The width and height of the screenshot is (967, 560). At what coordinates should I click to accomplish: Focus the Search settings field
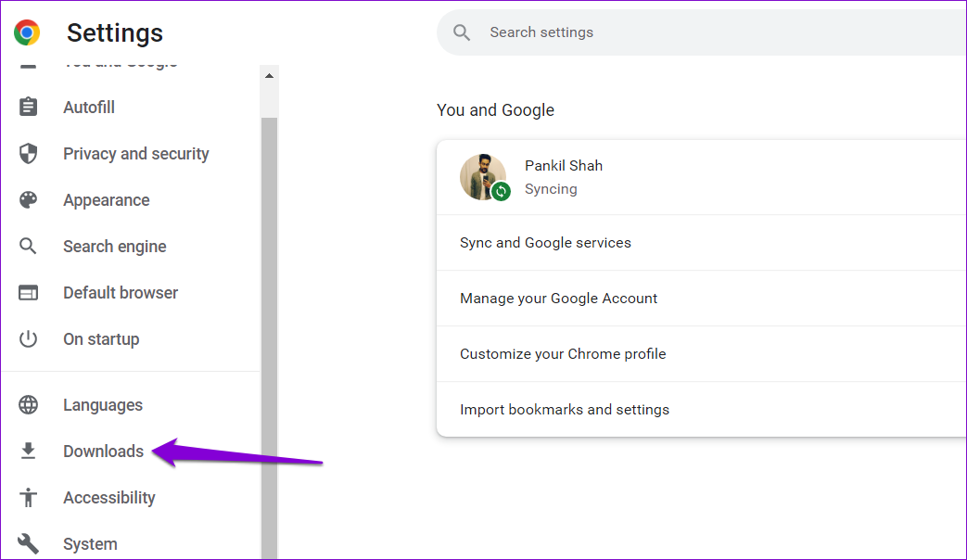(701, 32)
